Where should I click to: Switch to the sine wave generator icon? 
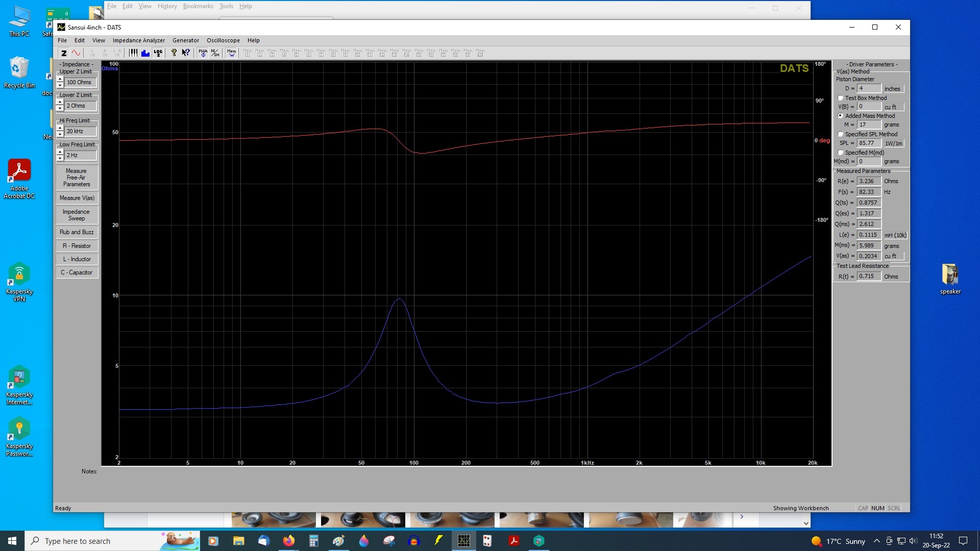(76, 53)
